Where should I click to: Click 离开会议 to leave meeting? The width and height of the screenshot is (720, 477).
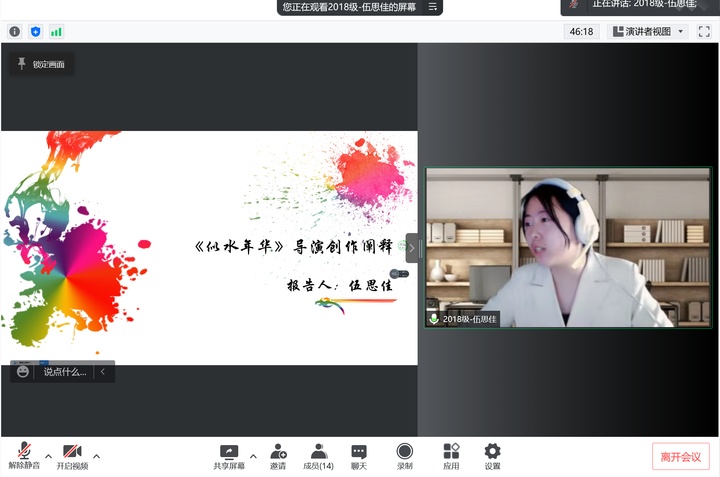pos(681,457)
